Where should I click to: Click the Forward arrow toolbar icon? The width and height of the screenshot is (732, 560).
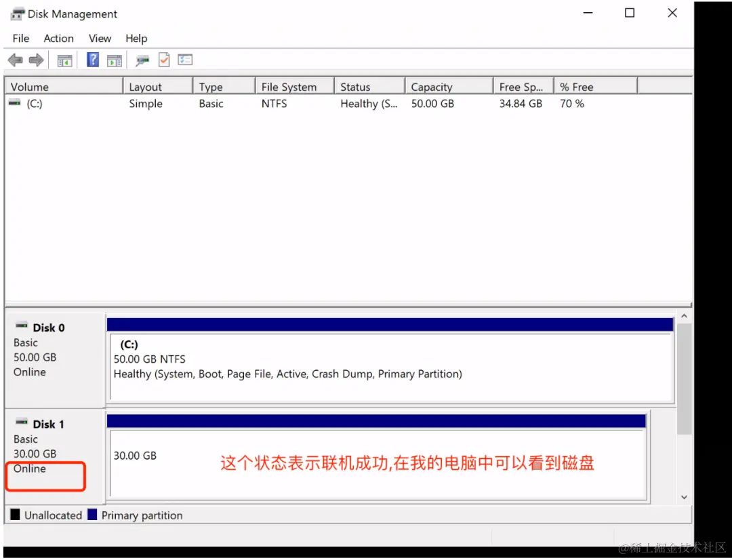36,60
